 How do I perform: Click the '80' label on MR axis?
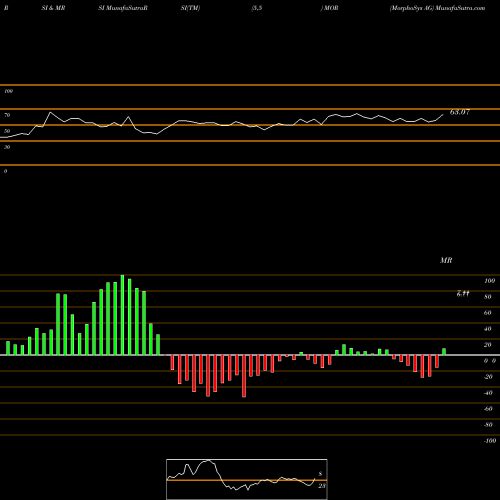pos(488,297)
